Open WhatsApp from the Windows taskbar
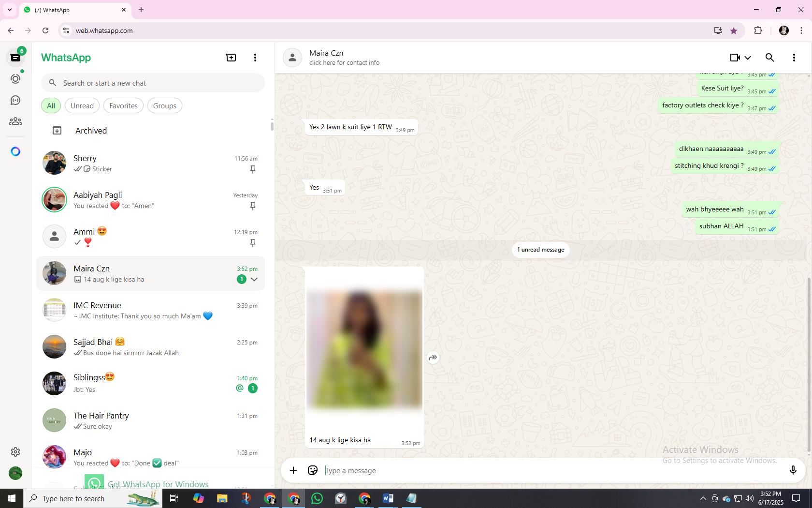Image resolution: width=812 pixels, height=508 pixels. (317, 498)
